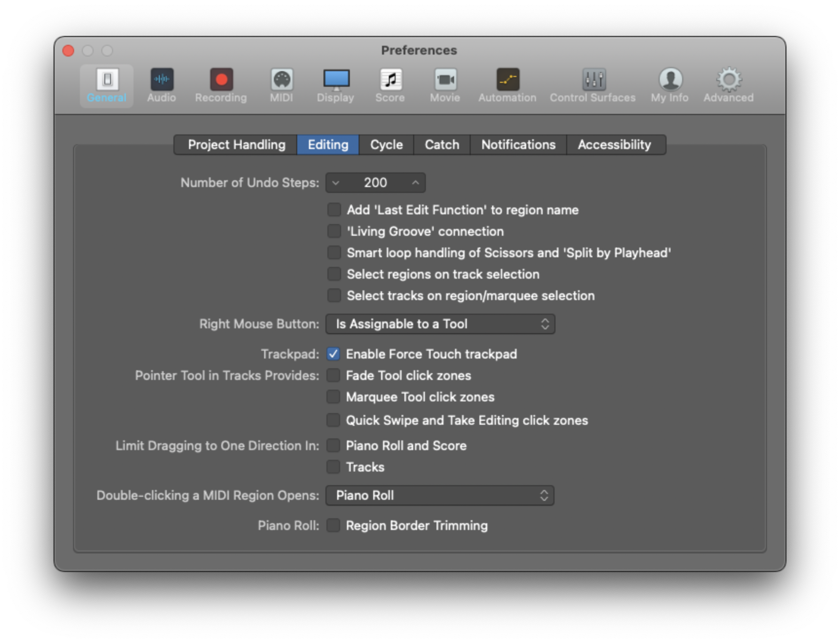The image size is (840, 643).
Task: Switch to the Notifications tab
Action: (x=518, y=145)
